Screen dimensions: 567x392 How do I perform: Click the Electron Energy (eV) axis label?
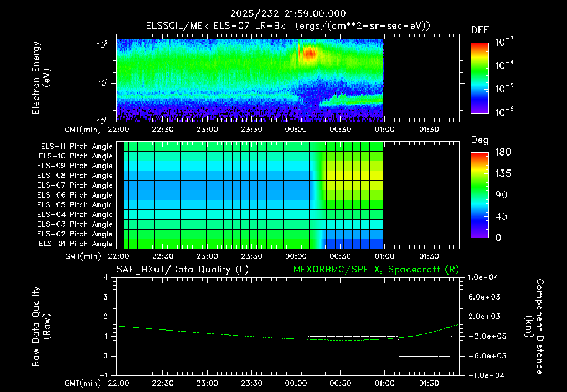[x=41, y=78]
